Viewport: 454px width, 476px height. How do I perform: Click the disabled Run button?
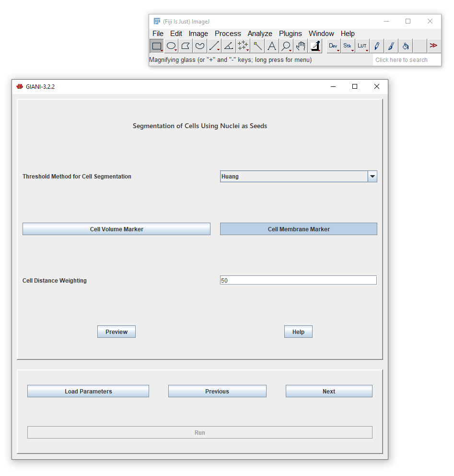pyautogui.click(x=200, y=432)
